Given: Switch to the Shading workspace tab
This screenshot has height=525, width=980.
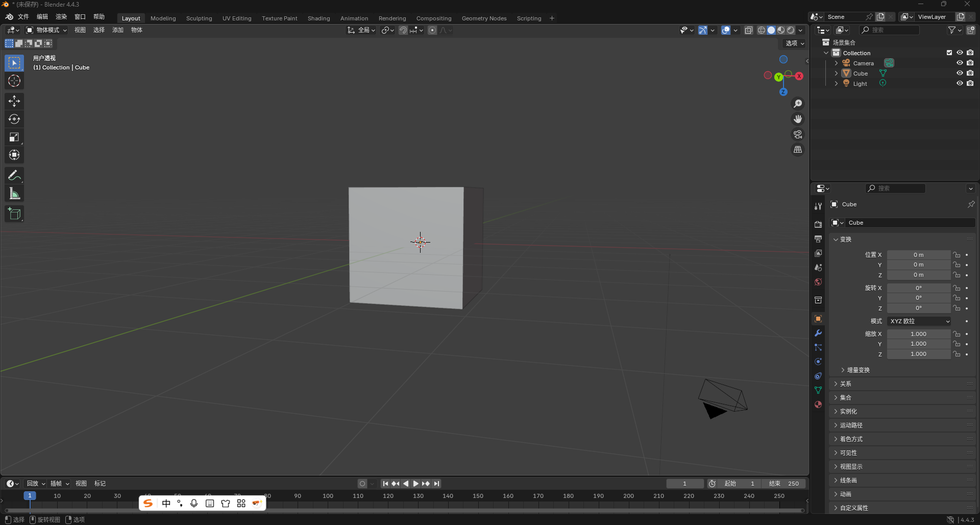Looking at the screenshot, I should (x=318, y=18).
